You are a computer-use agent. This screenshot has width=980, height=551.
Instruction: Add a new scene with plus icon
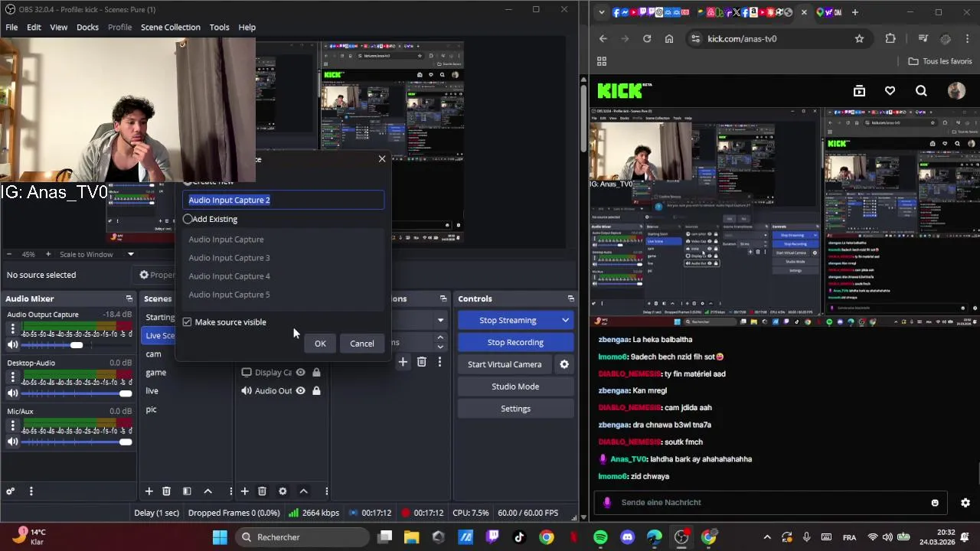pos(149,491)
